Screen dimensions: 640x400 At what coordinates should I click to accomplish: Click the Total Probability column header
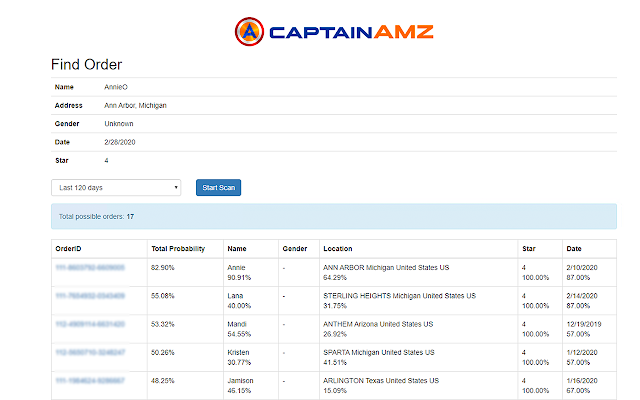pos(185,249)
